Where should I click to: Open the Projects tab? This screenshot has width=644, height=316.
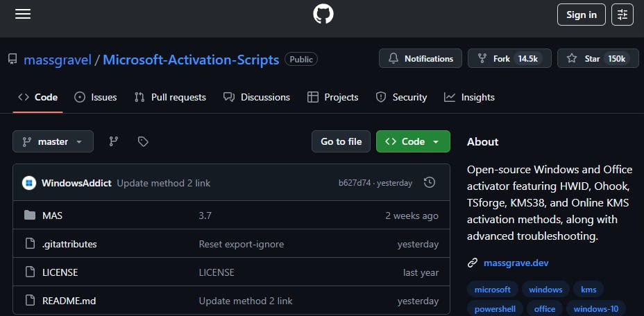pyautogui.click(x=332, y=97)
